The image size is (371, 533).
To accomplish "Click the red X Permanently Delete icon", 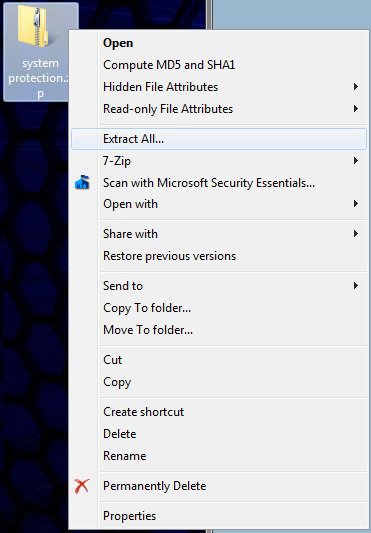I will [82, 486].
